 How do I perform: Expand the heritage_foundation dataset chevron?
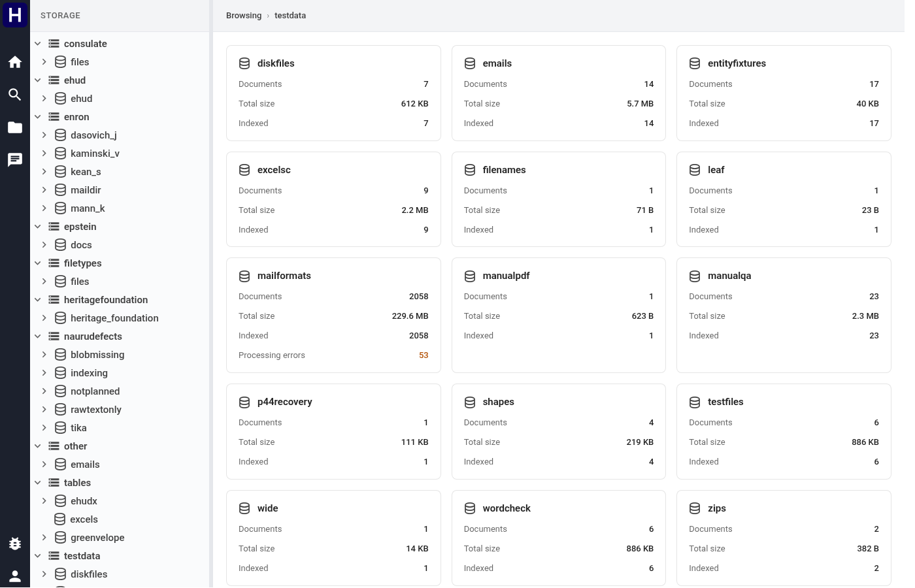tap(44, 318)
